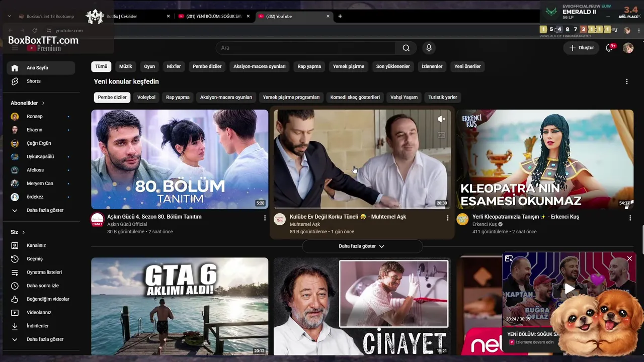Open options menu for Yerli Kleopatramızla Tanışın video
The image size is (644, 362).
[630, 218]
